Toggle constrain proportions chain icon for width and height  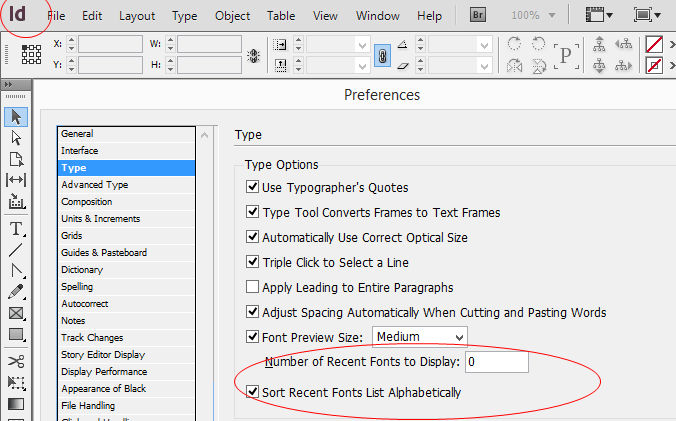[254, 56]
